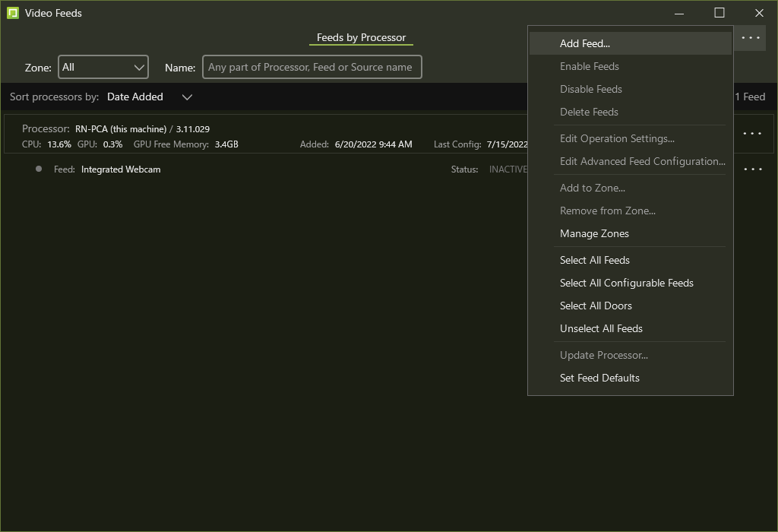
Task: Choose Add Feed... from the menu
Action: pos(585,43)
